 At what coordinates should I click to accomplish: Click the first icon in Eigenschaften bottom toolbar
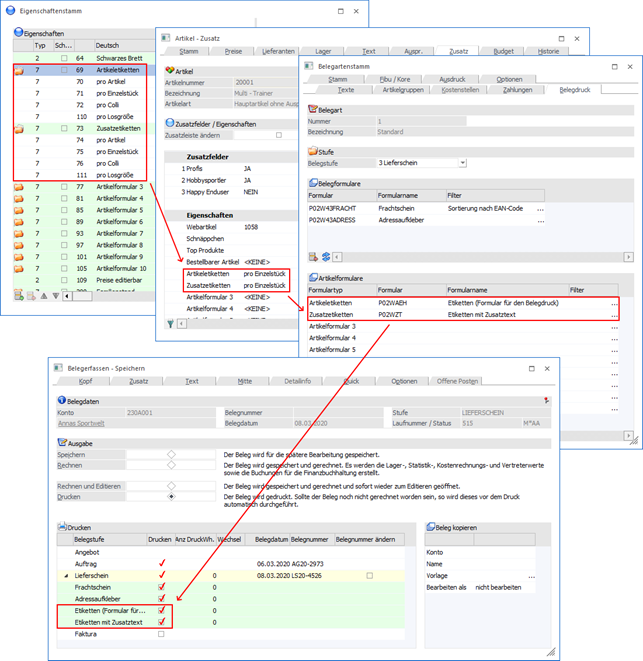(x=18, y=296)
